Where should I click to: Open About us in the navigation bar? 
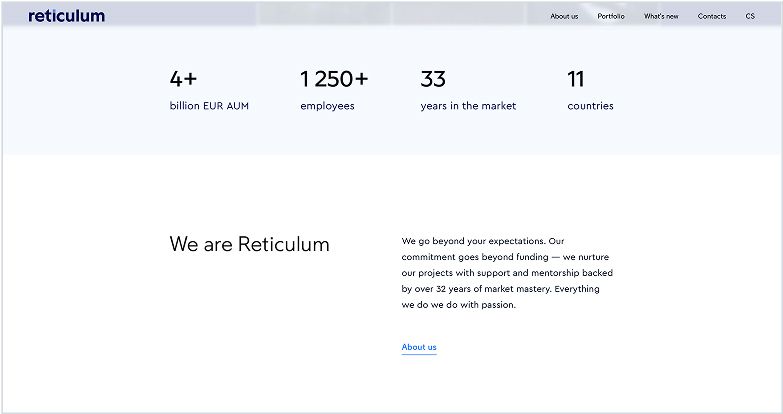coord(564,17)
